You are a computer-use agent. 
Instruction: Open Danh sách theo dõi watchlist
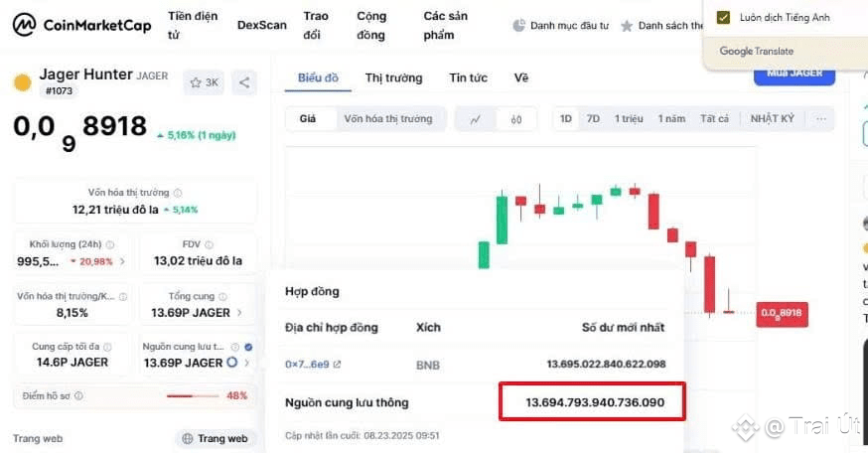click(x=662, y=26)
